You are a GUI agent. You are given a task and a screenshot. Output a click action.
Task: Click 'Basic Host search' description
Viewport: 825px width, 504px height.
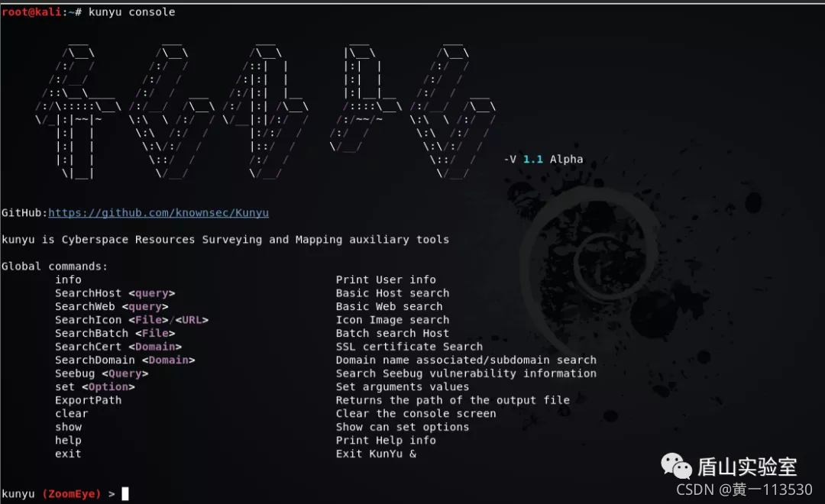(393, 293)
